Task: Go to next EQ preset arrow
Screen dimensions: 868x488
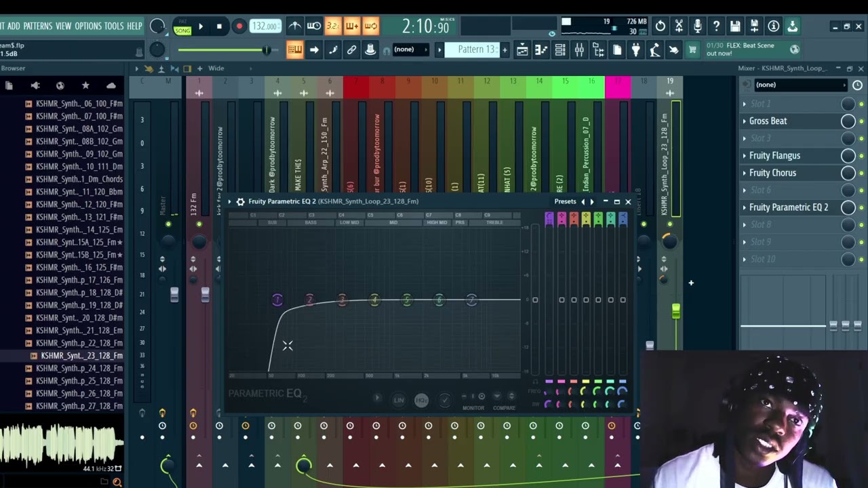Action: click(592, 201)
